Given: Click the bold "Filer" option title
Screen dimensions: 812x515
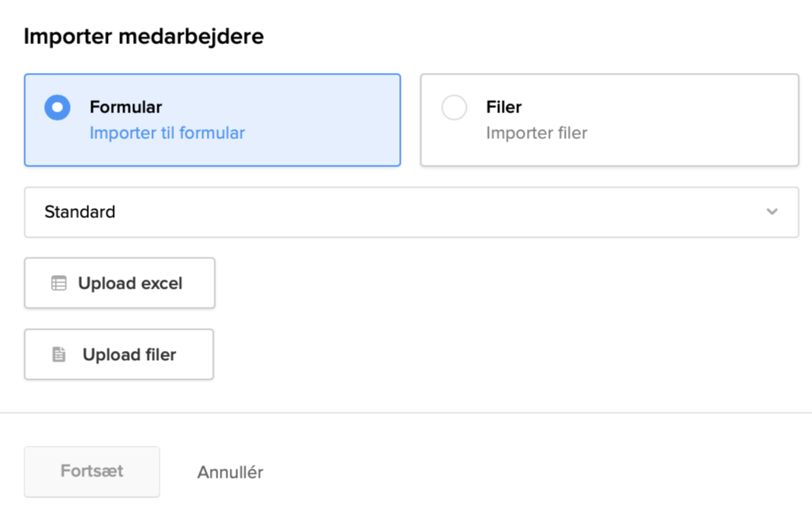Looking at the screenshot, I should [503, 107].
